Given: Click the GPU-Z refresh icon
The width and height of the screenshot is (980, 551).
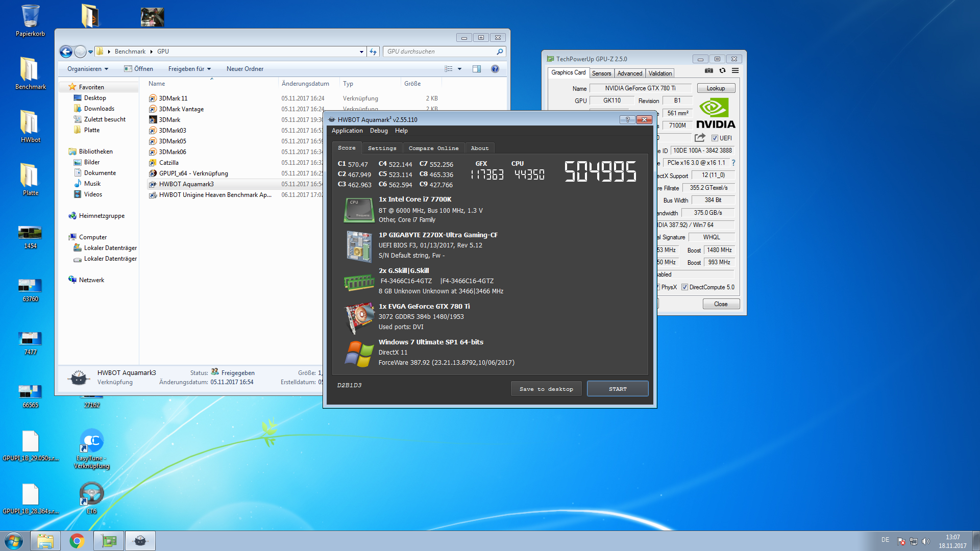Looking at the screenshot, I should 722,70.
